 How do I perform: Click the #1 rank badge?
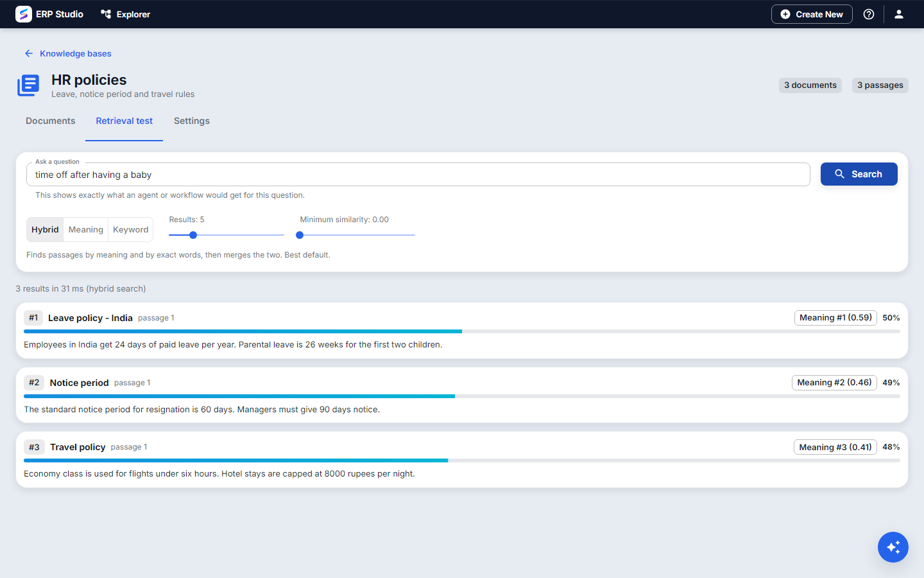[33, 318]
